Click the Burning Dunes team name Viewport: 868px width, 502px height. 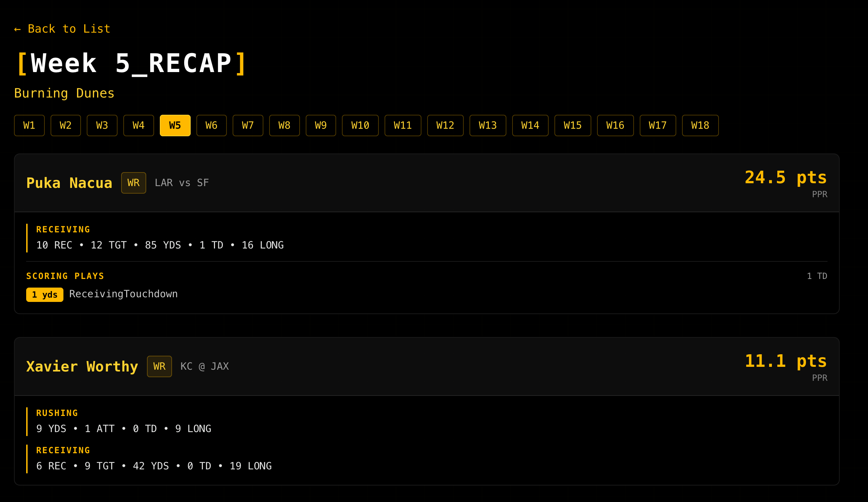click(x=64, y=93)
